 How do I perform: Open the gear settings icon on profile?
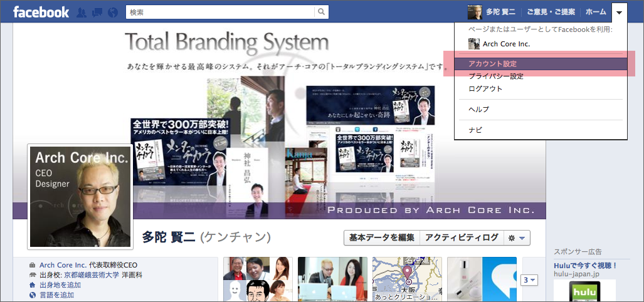coord(512,238)
